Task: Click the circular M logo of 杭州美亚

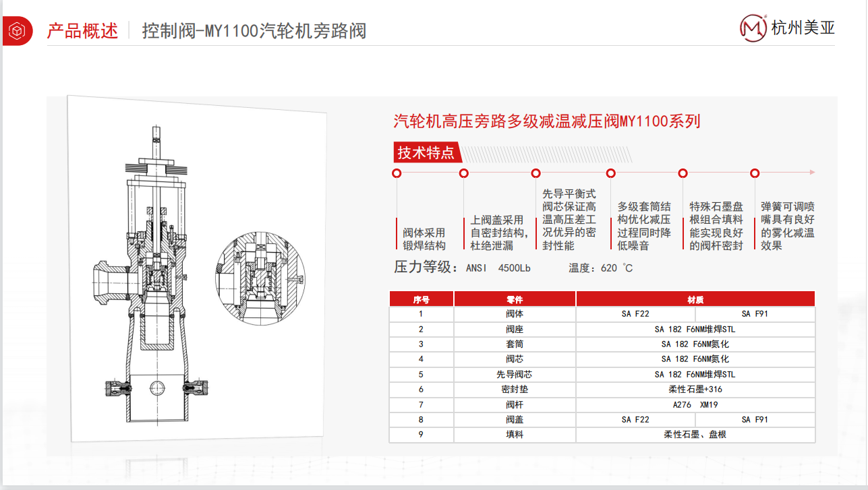Action: [x=753, y=27]
